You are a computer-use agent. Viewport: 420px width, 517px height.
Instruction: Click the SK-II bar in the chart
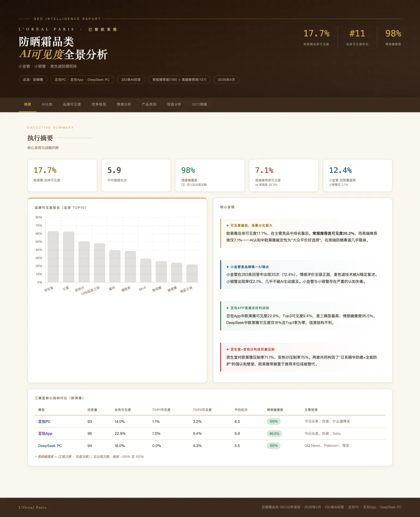coord(146,271)
